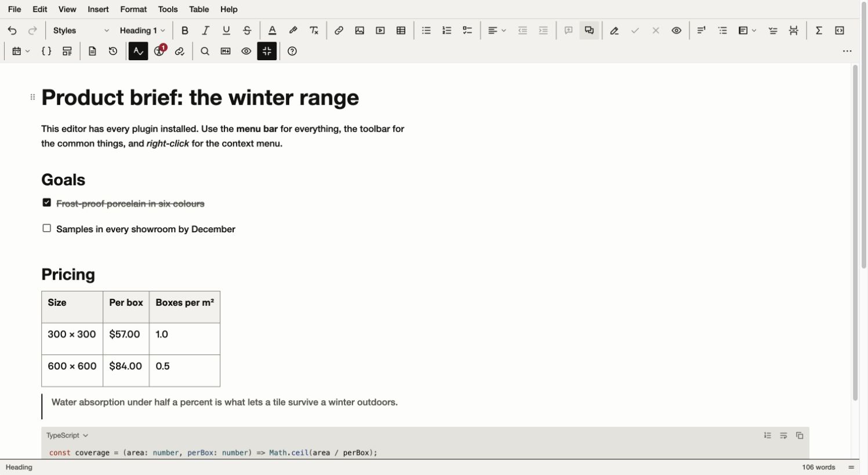Exit fullscreen mode via the toolbar toggle
Viewport: 868px width, 475px height.
(x=267, y=52)
